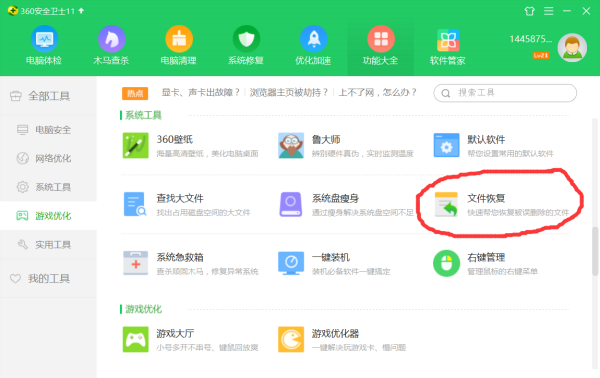Click the 鲁大师 title text
The height and width of the screenshot is (378, 600).
pyautogui.click(x=326, y=139)
